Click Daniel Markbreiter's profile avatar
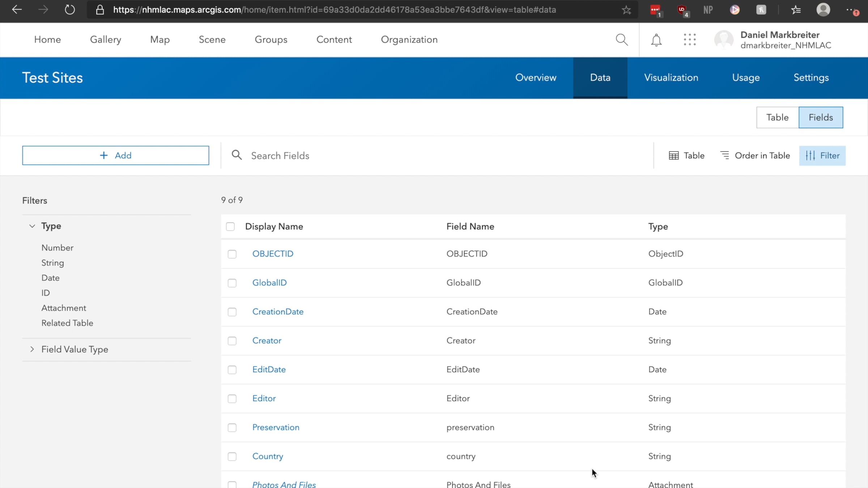The width and height of the screenshot is (868, 488). (x=724, y=39)
